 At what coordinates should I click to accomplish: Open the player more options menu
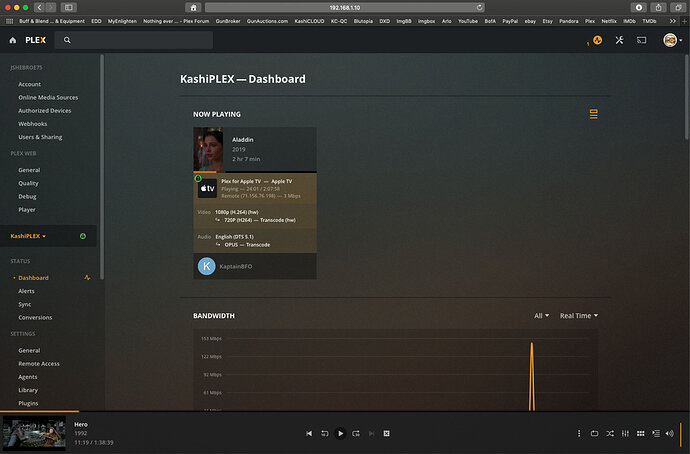coord(579,433)
